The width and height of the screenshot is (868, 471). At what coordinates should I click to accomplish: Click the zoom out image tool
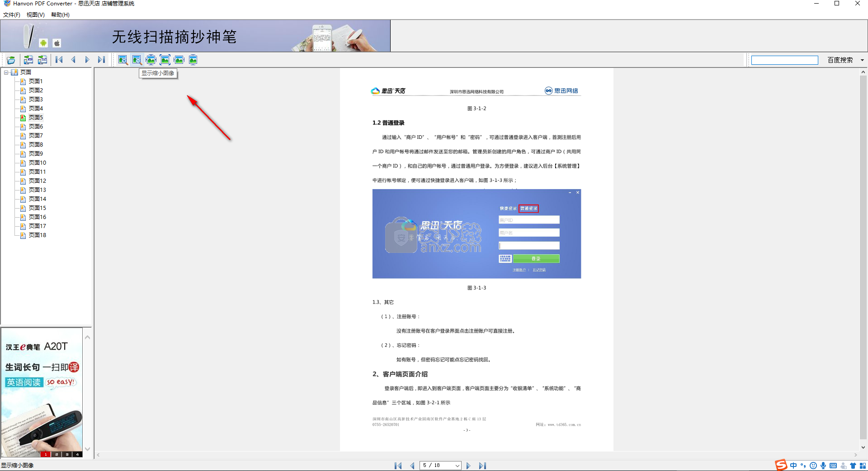click(x=137, y=60)
